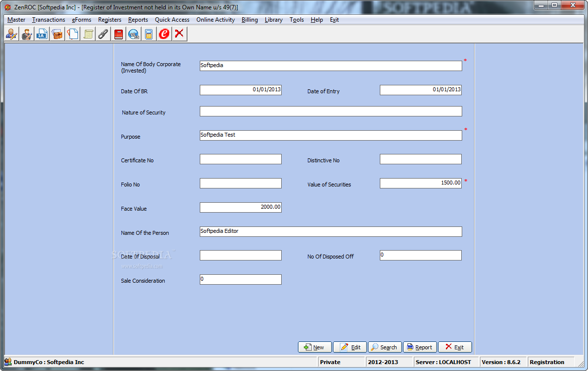Click 'Version : 8.6.2' in status bar
Image resolution: width=588 pixels, height=371 pixels.
pos(501,362)
